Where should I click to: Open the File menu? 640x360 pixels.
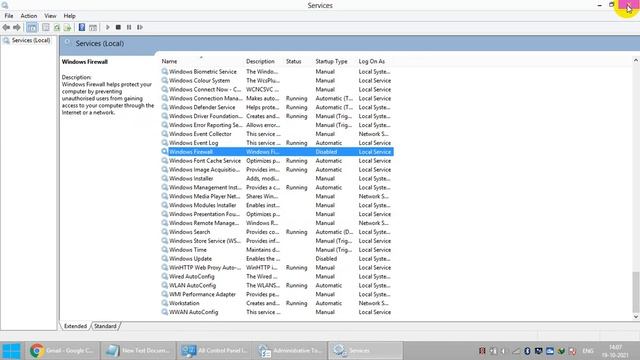point(9,16)
